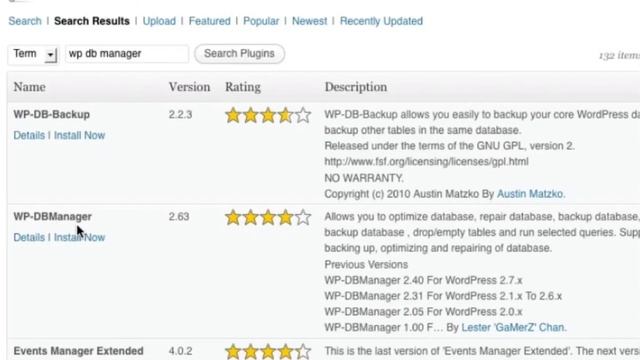This screenshot has height=360, width=640.
Task: Click the Name column header
Action: [x=29, y=87]
